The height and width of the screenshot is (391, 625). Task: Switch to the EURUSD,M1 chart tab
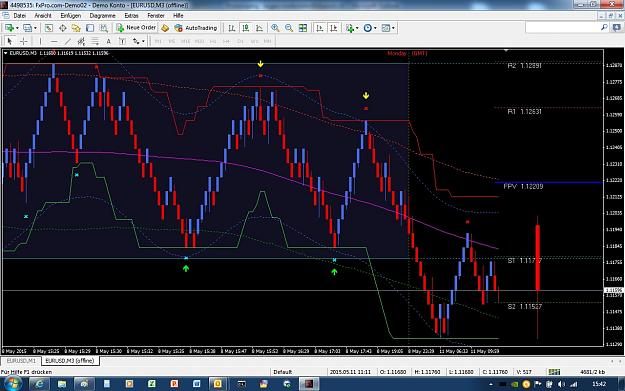pyautogui.click(x=21, y=361)
